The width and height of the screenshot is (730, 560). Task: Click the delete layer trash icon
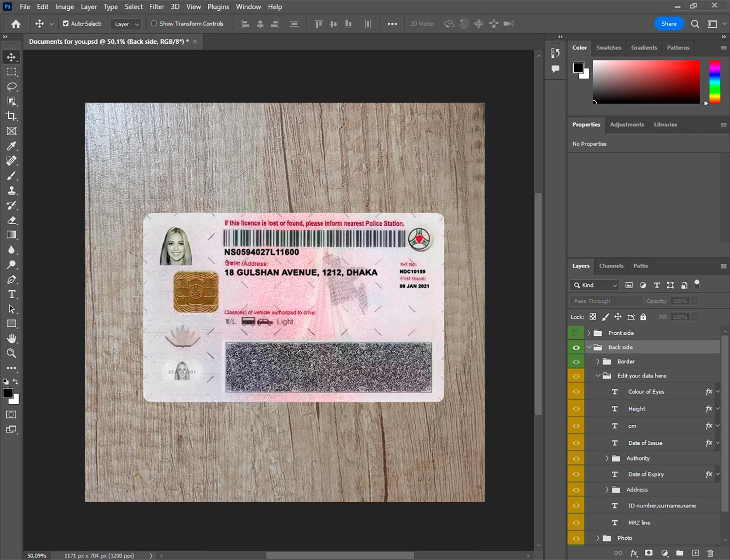coord(710,553)
